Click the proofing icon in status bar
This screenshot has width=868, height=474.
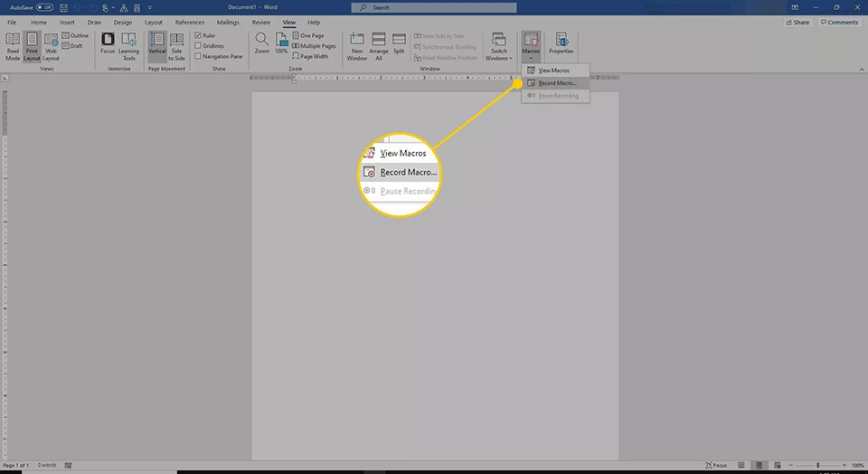pyautogui.click(x=68, y=465)
